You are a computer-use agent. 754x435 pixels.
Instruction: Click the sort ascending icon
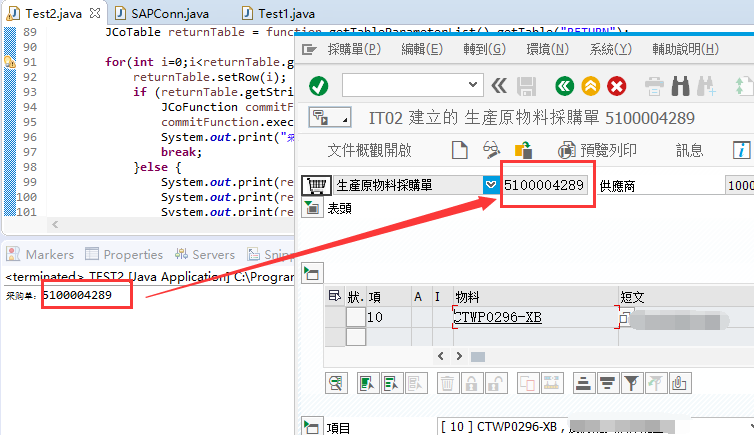point(583,383)
